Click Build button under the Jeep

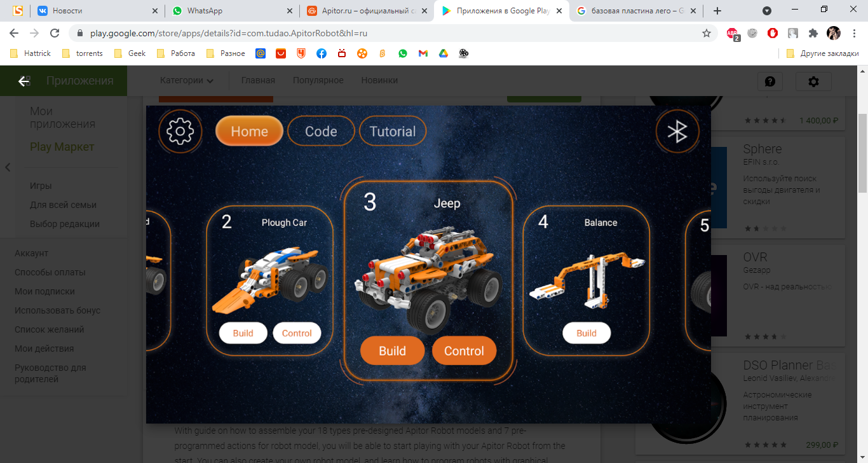click(x=392, y=351)
